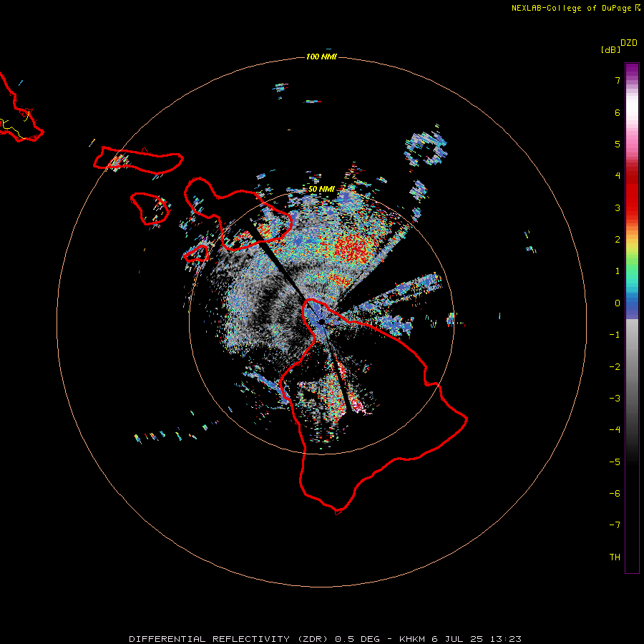The width and height of the screenshot is (644, 644).
Task: Click the 4 value on the color scale
Action: (x=618, y=176)
